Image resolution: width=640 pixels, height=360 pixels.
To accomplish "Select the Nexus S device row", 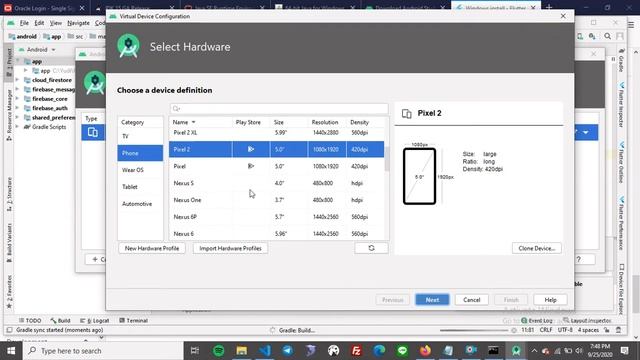I will [x=277, y=183].
